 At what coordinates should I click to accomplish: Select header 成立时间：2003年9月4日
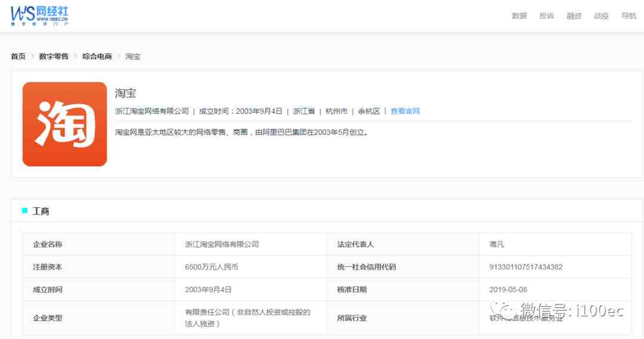click(241, 111)
